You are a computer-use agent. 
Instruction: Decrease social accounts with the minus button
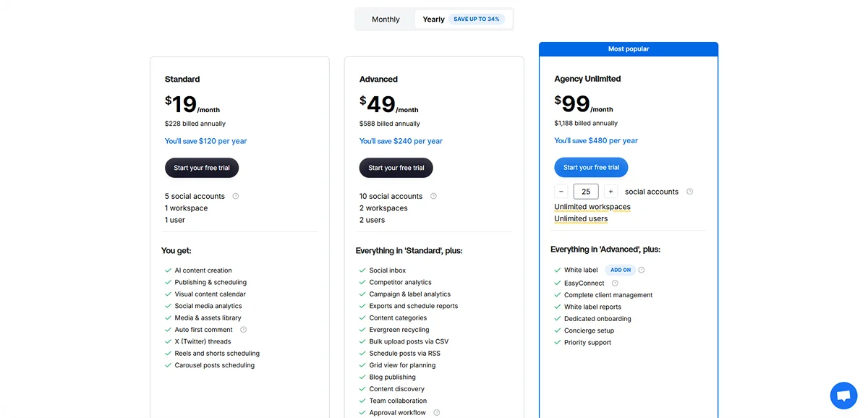[x=561, y=191]
